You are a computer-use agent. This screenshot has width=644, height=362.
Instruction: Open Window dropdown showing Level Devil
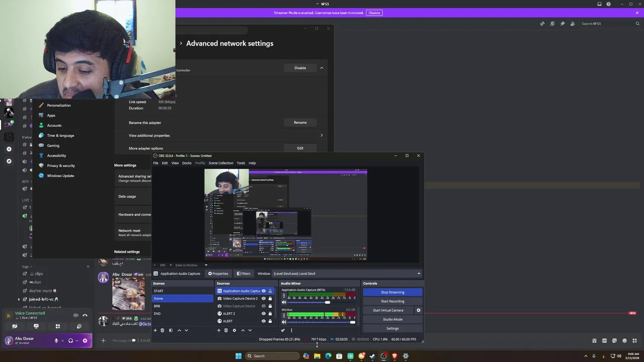347,274
